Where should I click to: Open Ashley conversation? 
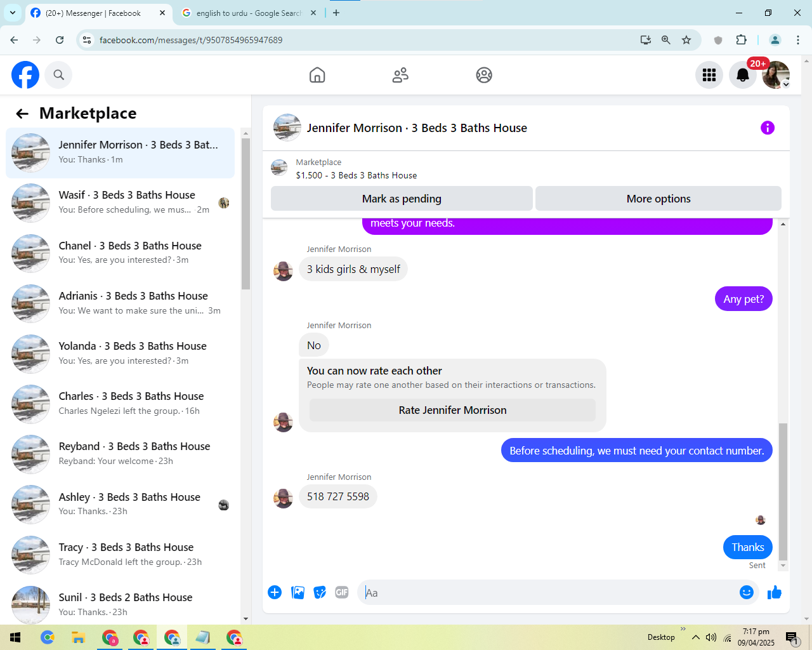pos(120,505)
